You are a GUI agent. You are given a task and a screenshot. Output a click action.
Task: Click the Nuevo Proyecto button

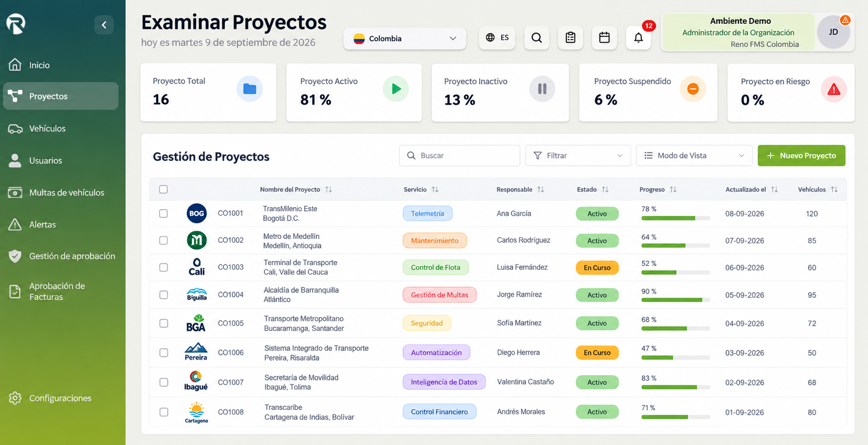[802, 156]
